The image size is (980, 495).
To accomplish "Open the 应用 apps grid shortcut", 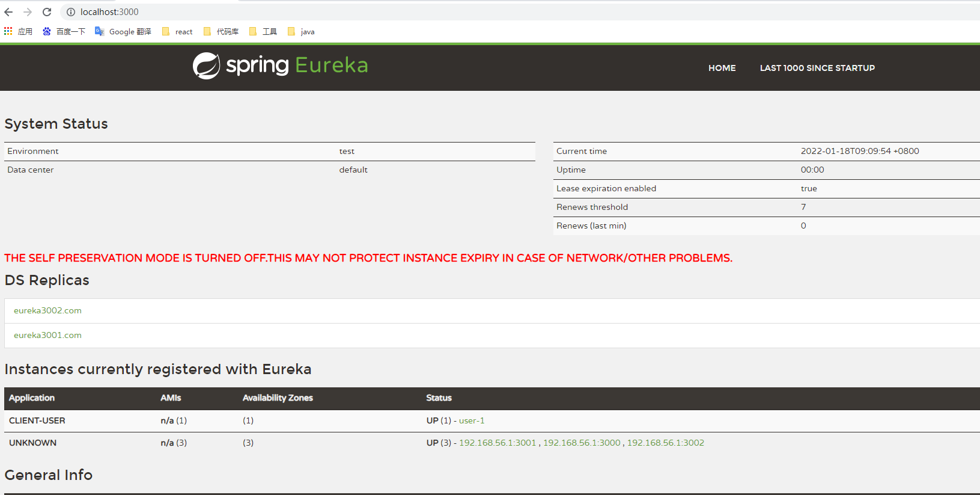I will tap(18, 31).
